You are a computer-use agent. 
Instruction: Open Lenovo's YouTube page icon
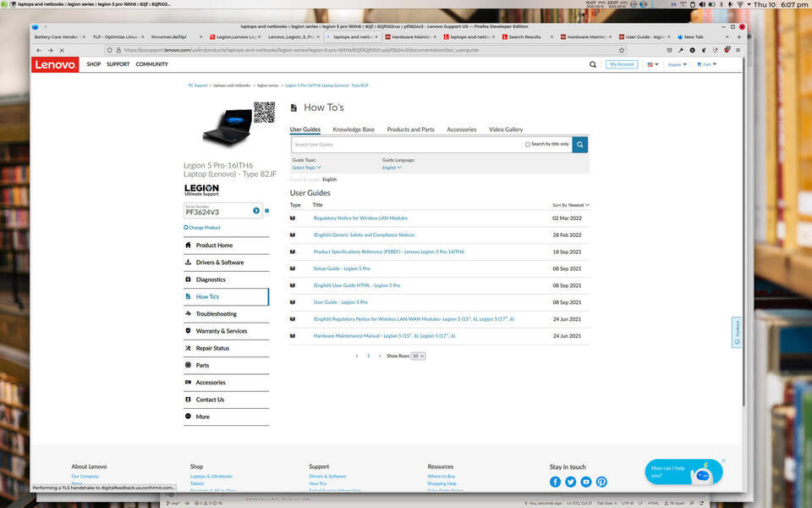(585, 482)
